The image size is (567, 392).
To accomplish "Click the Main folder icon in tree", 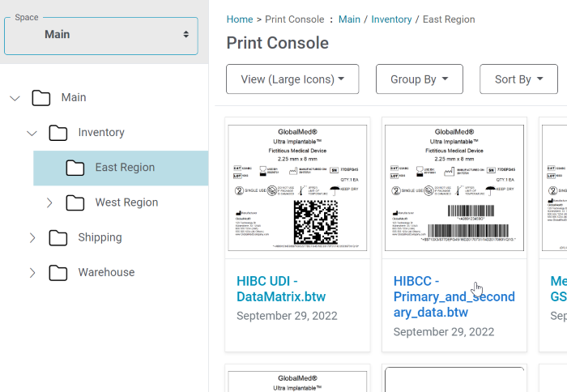I will coord(40,98).
